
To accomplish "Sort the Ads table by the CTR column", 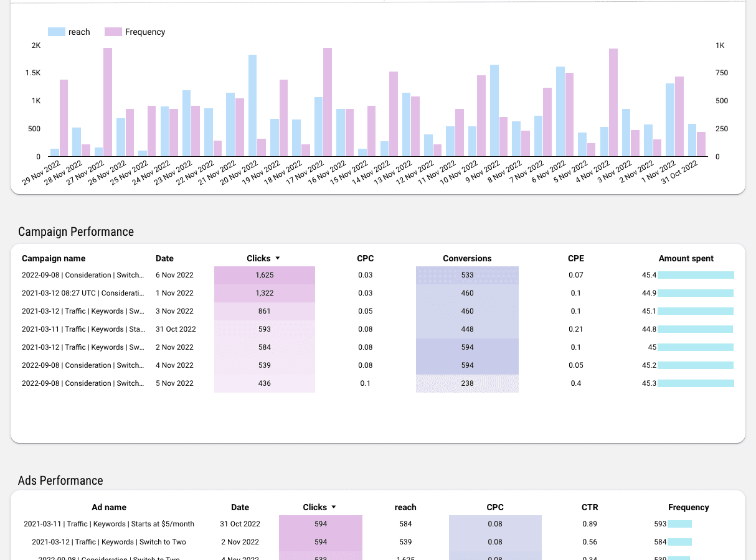I will coord(589,507).
